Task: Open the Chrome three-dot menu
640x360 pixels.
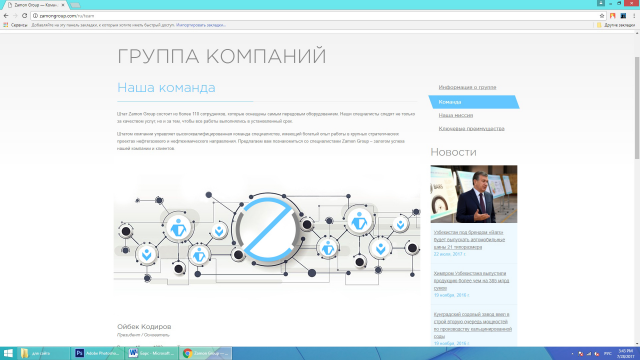Action: 634,16
